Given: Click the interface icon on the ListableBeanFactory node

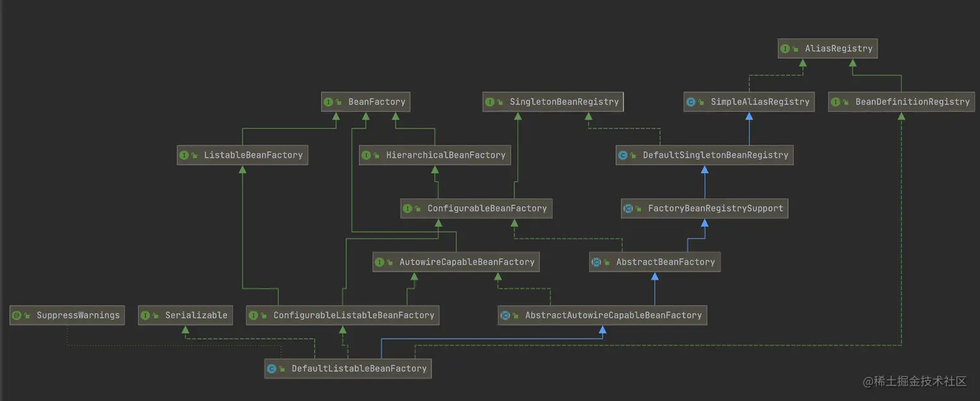Looking at the screenshot, I should pyautogui.click(x=184, y=155).
